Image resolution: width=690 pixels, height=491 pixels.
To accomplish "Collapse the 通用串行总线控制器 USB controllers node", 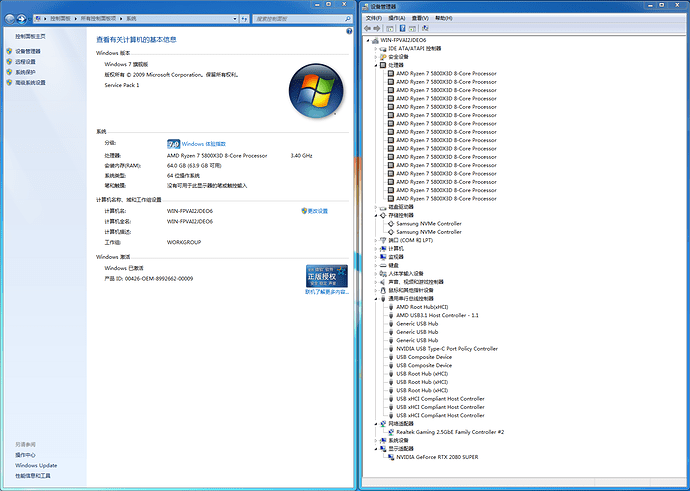I will coord(376,299).
